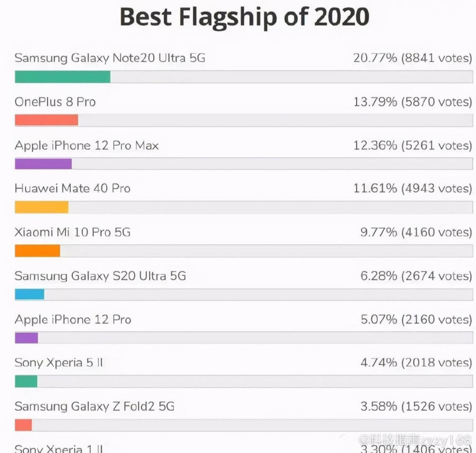Open the OnePlus 8 Pro entry
This screenshot has width=476, height=453.
[x=55, y=102]
